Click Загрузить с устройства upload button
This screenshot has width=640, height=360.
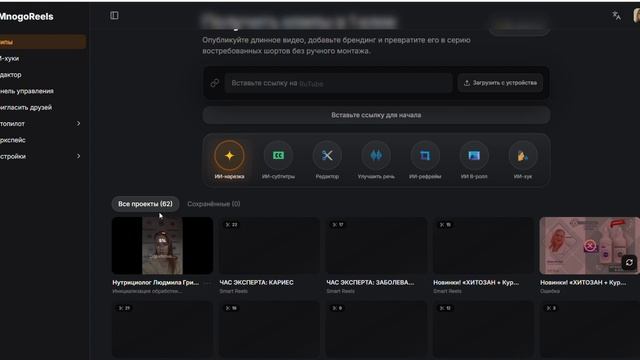(x=500, y=83)
